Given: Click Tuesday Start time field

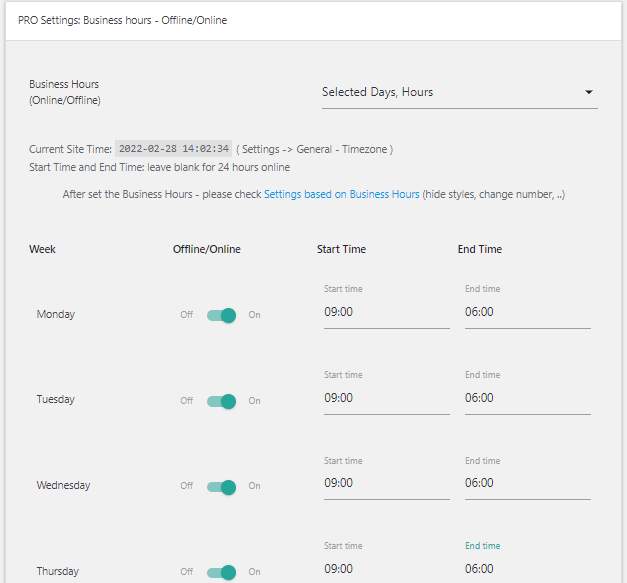Looking at the screenshot, I should coord(386,398).
